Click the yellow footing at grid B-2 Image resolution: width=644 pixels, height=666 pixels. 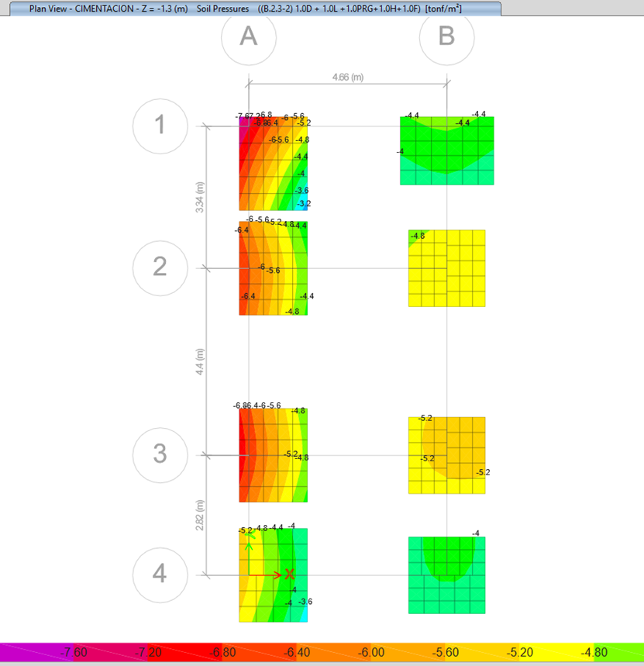[x=446, y=267]
